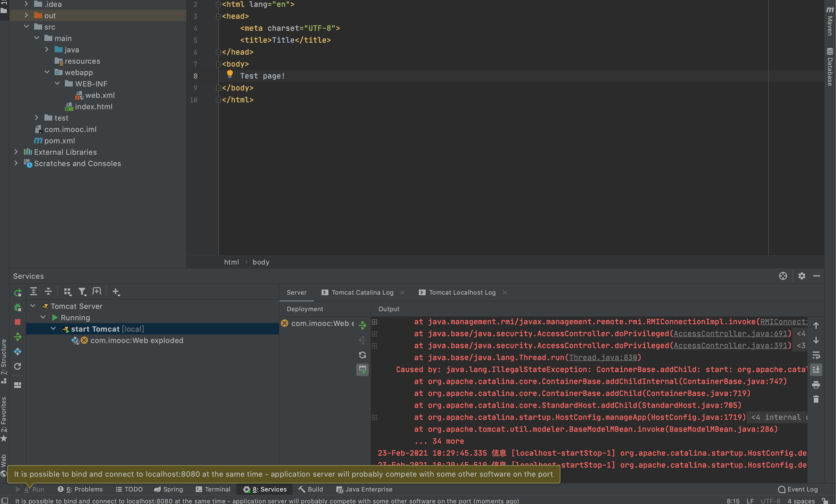Open the Maven tool window
This screenshot has height=504, width=836.
pyautogui.click(x=830, y=20)
